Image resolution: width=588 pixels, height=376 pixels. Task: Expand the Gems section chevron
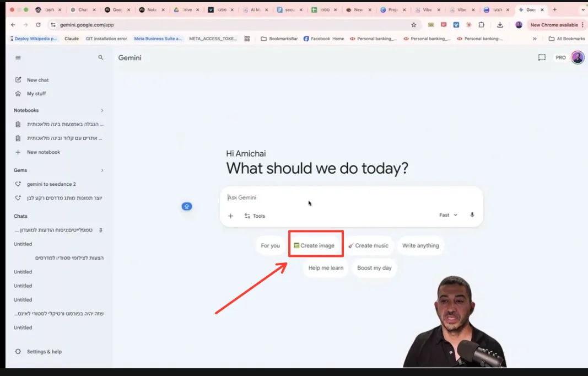point(102,170)
